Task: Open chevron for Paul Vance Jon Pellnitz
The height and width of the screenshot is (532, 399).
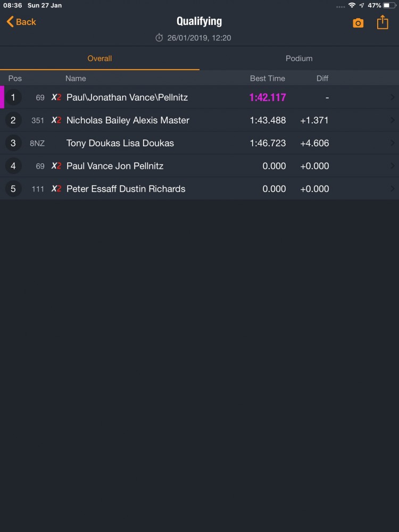Action: click(393, 166)
